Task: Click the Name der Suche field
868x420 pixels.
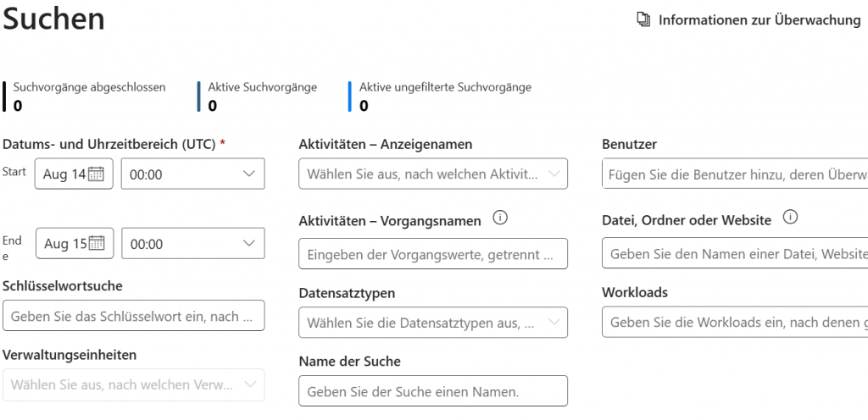Action: [x=432, y=391]
